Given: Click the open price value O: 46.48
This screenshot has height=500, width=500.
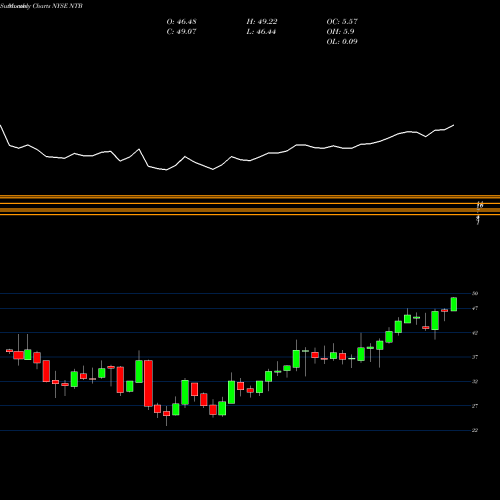Looking at the screenshot, I should coord(181,22).
